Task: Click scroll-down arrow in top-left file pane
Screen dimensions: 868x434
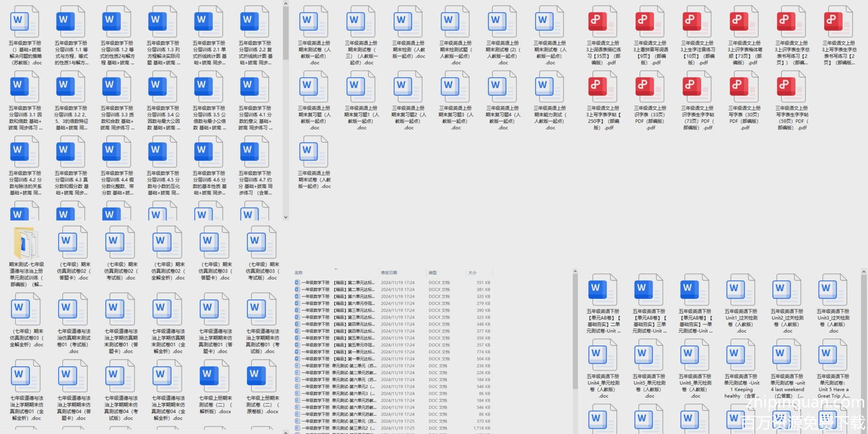Action: click(286, 217)
